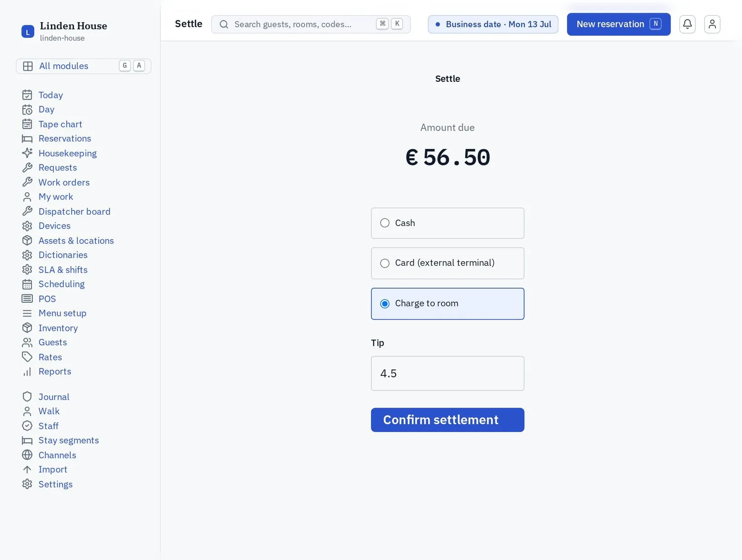Create a New reservation
The image size is (742, 560).
tap(618, 24)
